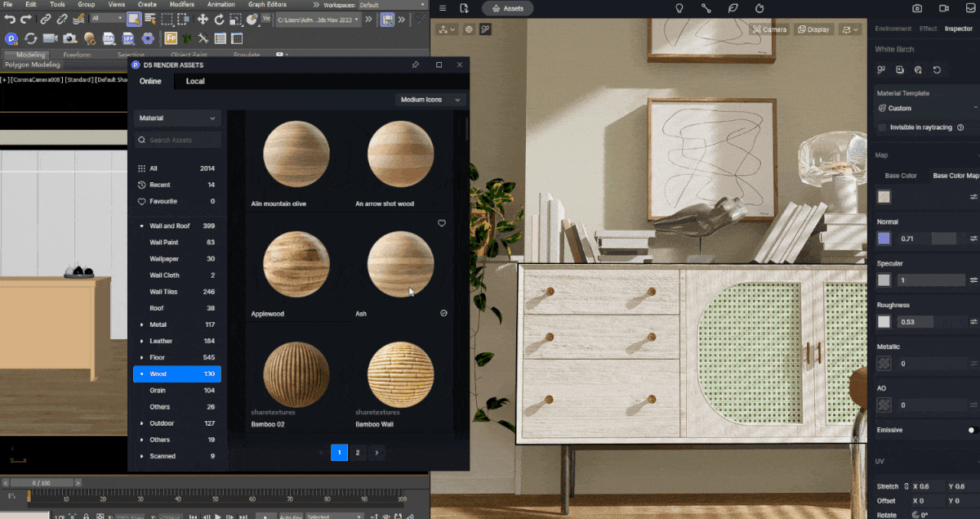980x519 pixels.
Task: Switch to the Effect tab in D5
Action: [928, 29]
